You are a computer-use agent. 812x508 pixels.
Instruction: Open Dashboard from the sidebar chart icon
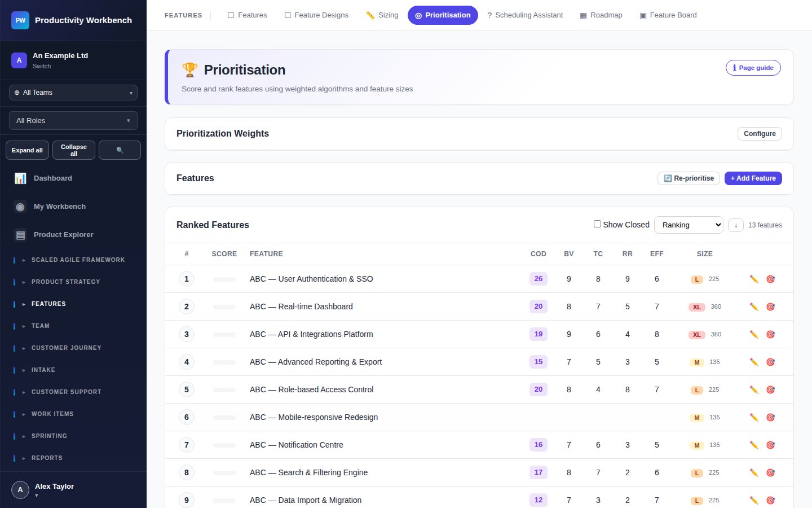[x=20, y=178]
